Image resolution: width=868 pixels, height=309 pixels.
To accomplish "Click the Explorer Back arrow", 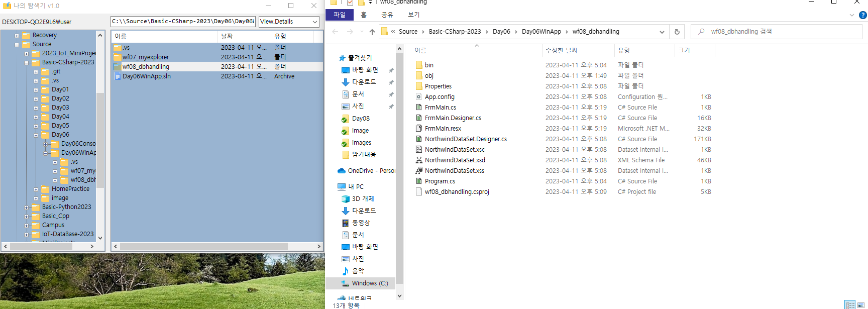I will click(x=335, y=32).
